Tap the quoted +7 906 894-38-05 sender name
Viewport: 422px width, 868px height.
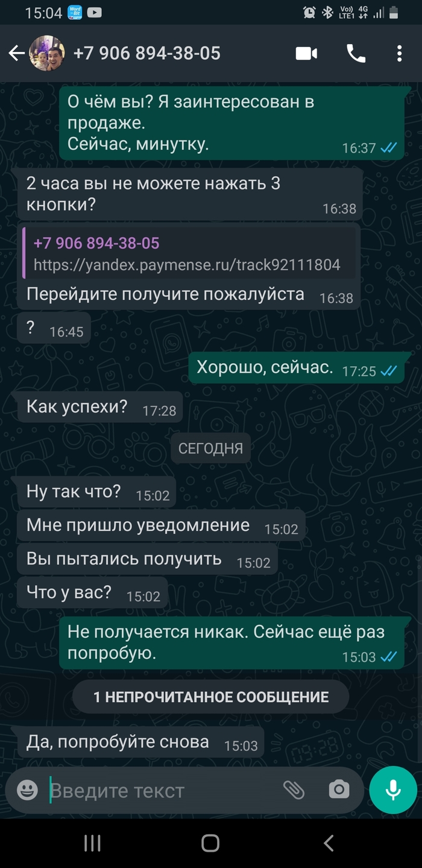click(96, 243)
